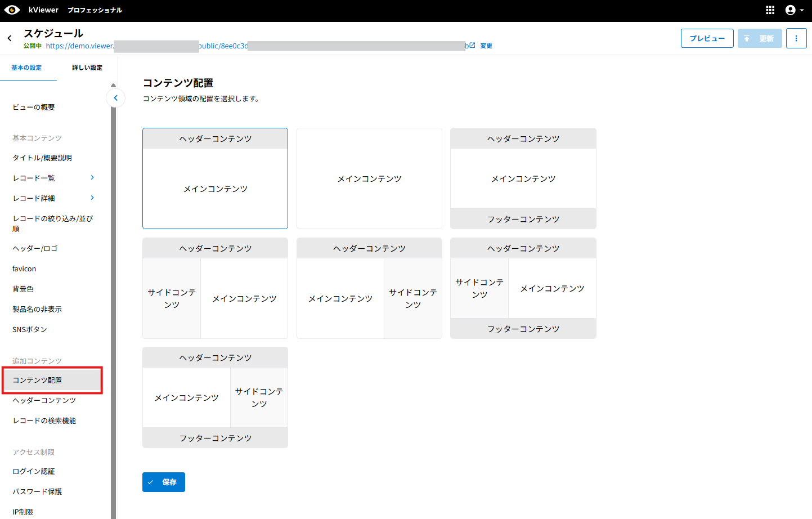Viewport: 812px width, 519px height.
Task: Open the apps grid menu
Action: pos(770,10)
